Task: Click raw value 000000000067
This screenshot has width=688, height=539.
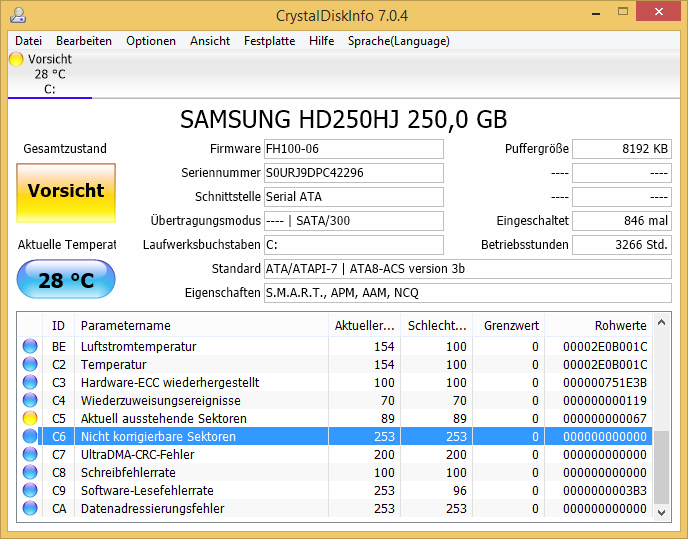Action: (605, 418)
